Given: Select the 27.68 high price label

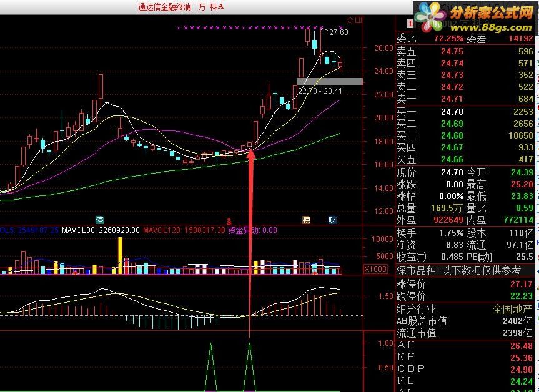Looking at the screenshot, I should 339,32.
